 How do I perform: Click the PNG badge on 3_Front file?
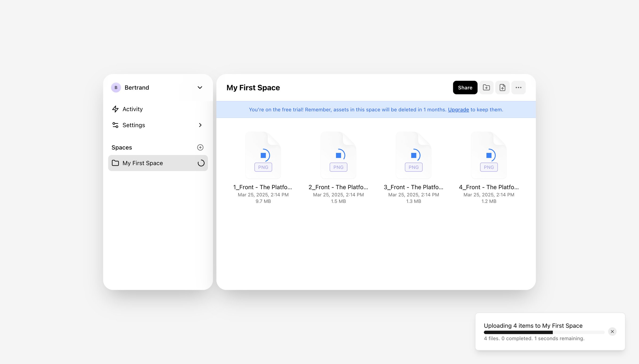(413, 167)
